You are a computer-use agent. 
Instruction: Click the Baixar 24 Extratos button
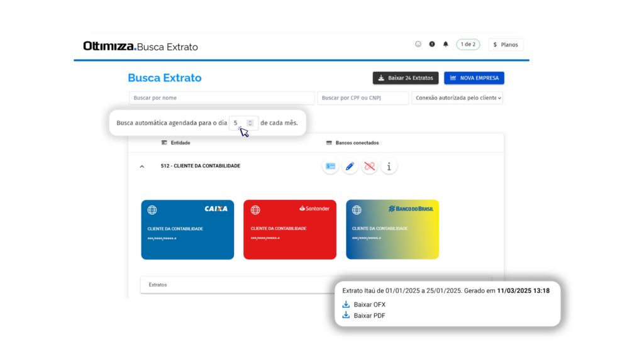point(406,78)
